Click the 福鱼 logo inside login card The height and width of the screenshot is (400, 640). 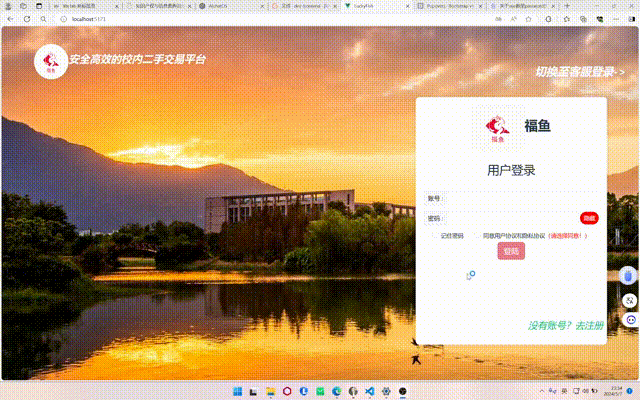pos(498,127)
